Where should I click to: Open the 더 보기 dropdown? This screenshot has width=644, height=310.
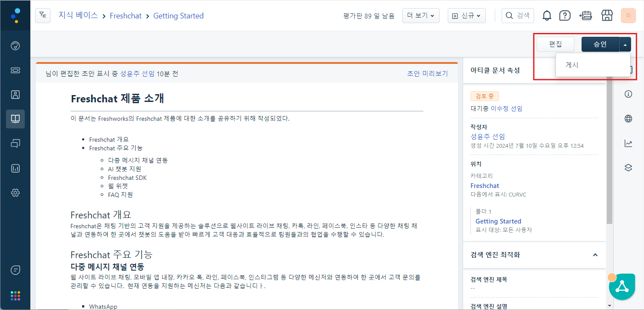(421, 16)
